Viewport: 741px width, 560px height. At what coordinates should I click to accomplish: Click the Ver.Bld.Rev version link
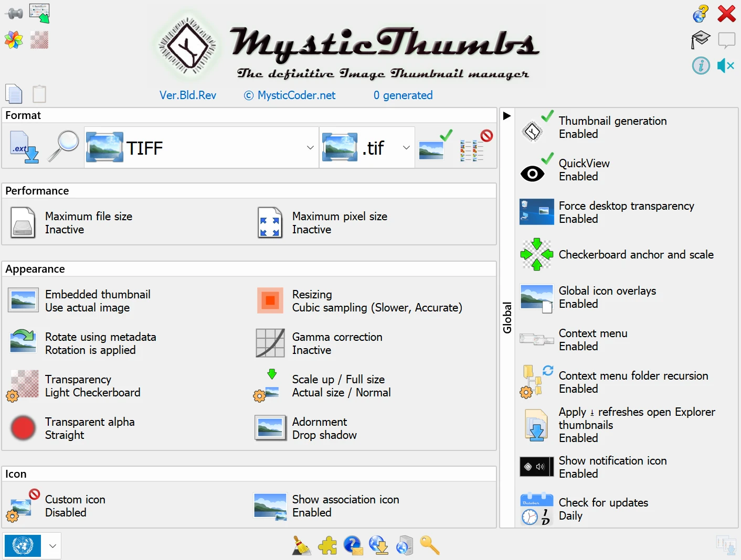(188, 95)
